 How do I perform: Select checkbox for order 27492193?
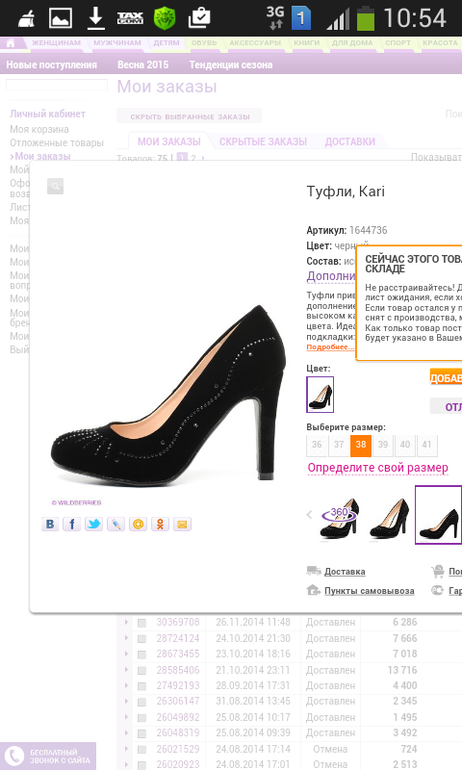(x=142, y=686)
